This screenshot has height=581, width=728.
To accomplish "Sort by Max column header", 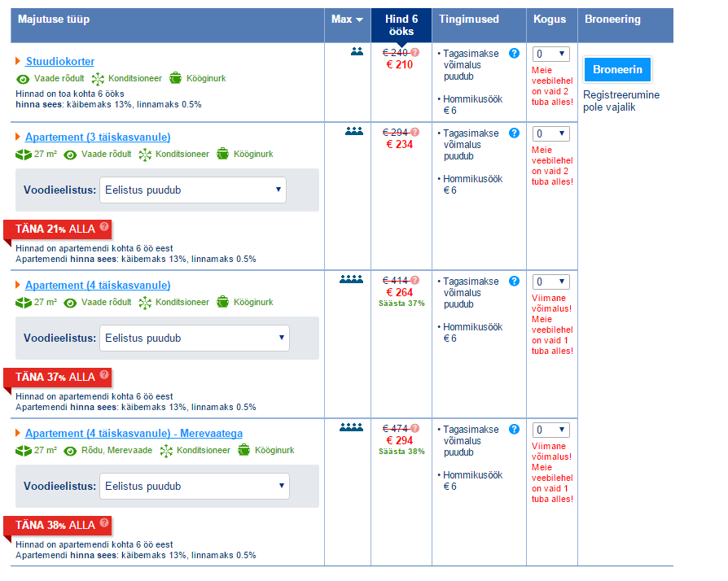I will tap(347, 20).
